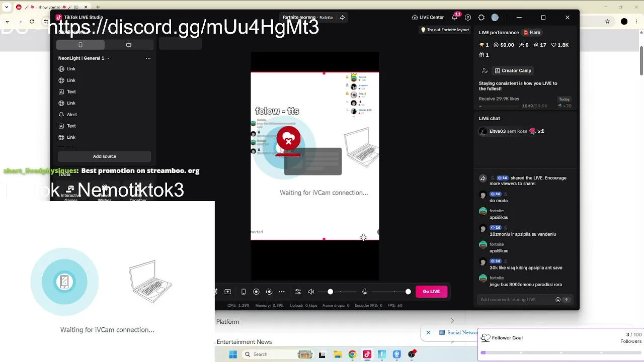Viewport: 644px width, 362px height.
Task: Open more options ellipsis in bottom toolbar
Action: point(282,292)
